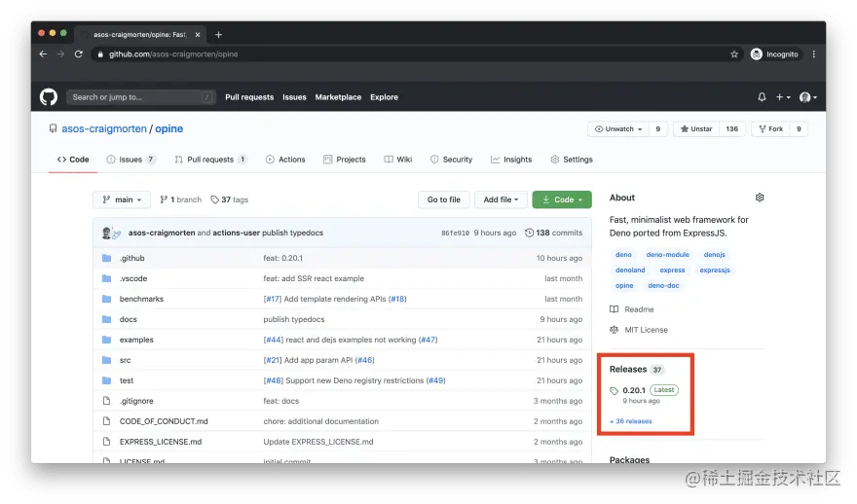Image resolution: width=857 pixels, height=504 pixels.
Task: Click the .gitignore file icon
Action: pyautogui.click(x=106, y=401)
